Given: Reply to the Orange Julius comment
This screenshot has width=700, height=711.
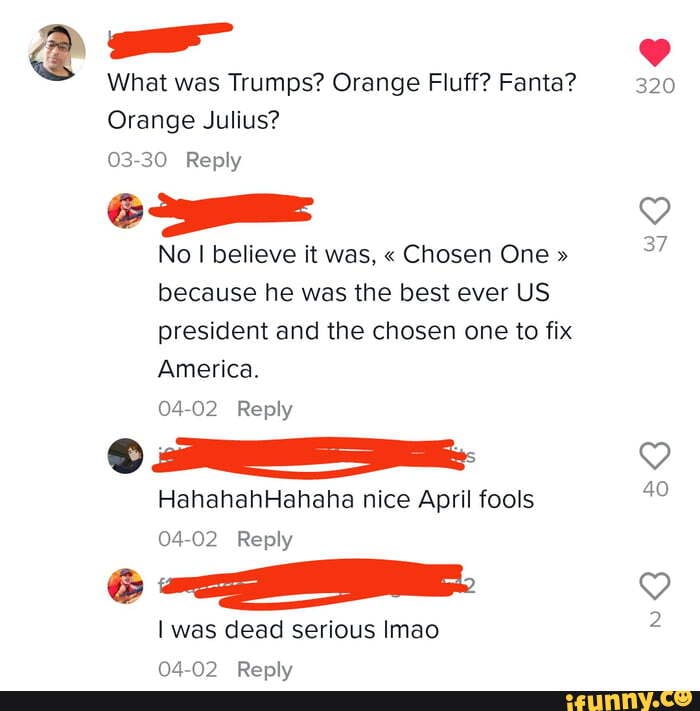Looking at the screenshot, I should click(214, 161).
